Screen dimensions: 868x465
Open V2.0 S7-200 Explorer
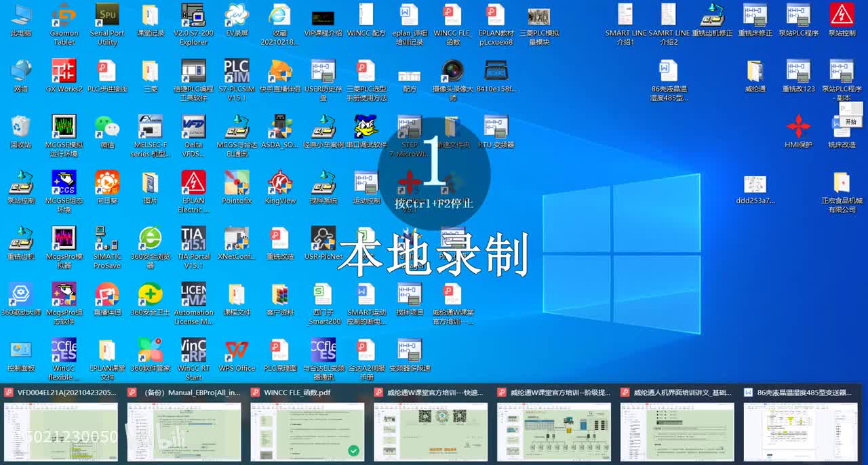point(193,24)
